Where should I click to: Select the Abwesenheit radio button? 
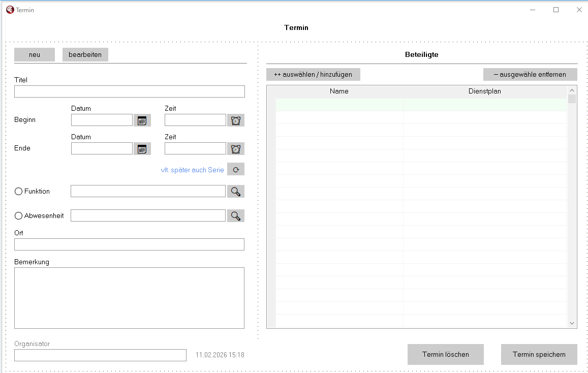coord(18,216)
